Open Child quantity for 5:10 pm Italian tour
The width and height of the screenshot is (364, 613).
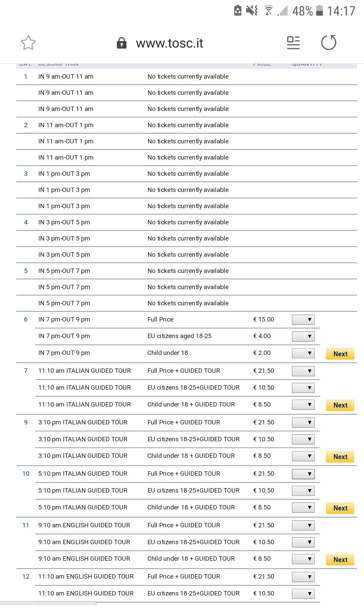303,508
